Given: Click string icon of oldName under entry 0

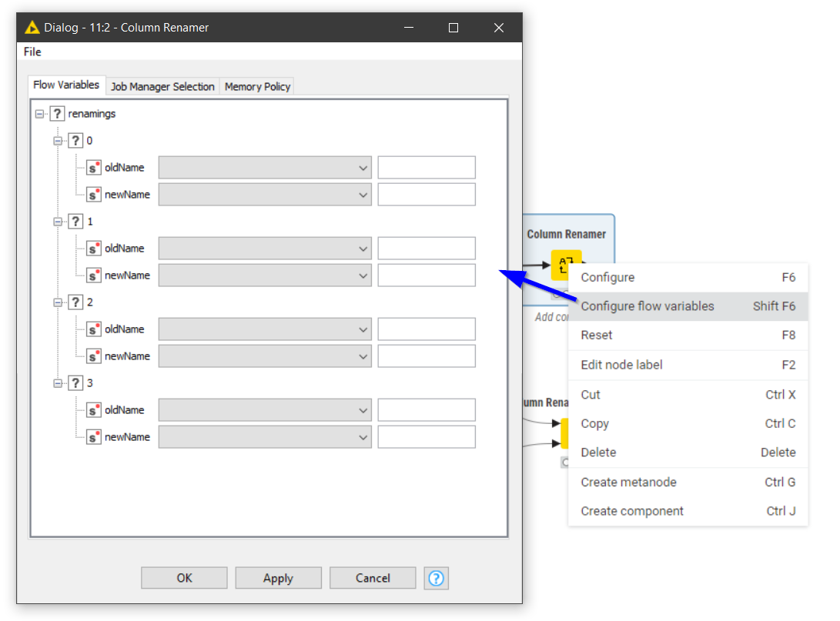Looking at the screenshot, I should tap(94, 168).
